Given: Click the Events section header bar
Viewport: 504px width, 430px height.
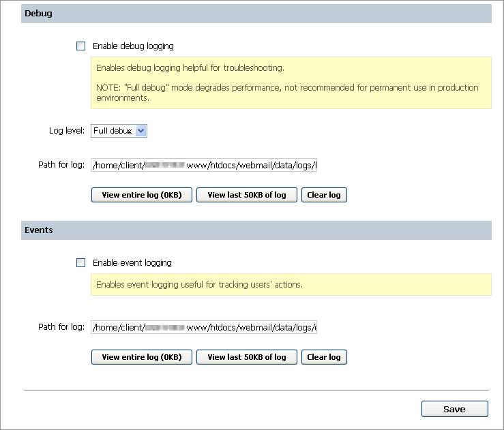Looking at the screenshot, I should click(256, 230).
